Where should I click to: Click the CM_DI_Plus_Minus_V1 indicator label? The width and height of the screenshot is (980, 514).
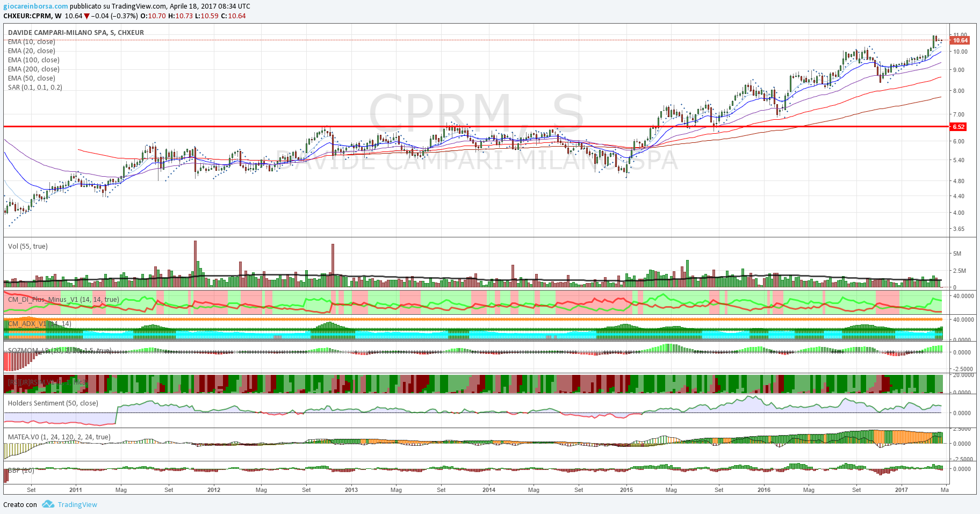pyautogui.click(x=63, y=300)
